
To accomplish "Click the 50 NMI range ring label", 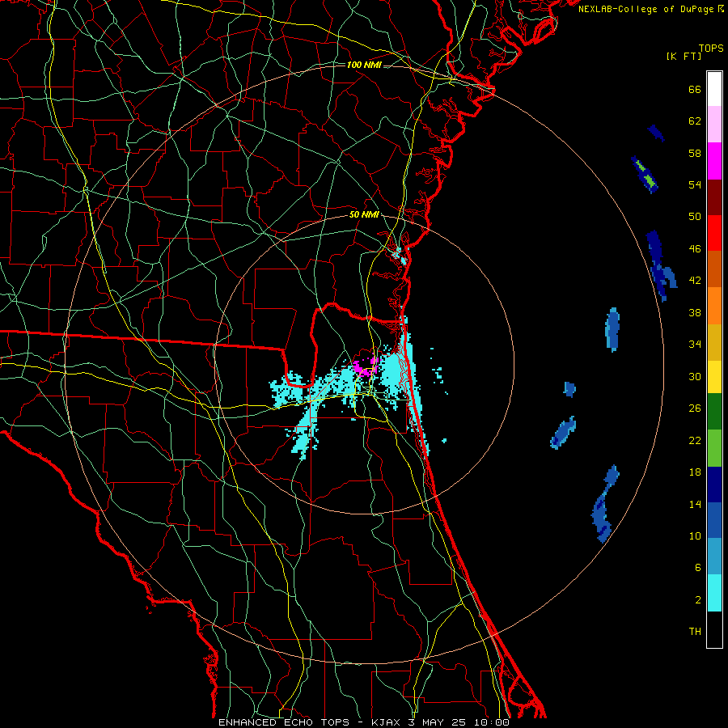I will tap(364, 214).
